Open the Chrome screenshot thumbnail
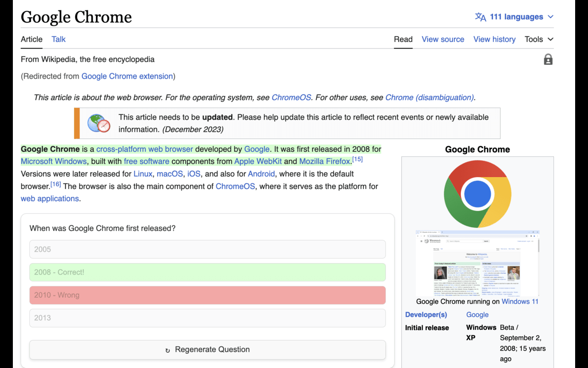Viewport: 588px width, 368px height. click(x=477, y=263)
